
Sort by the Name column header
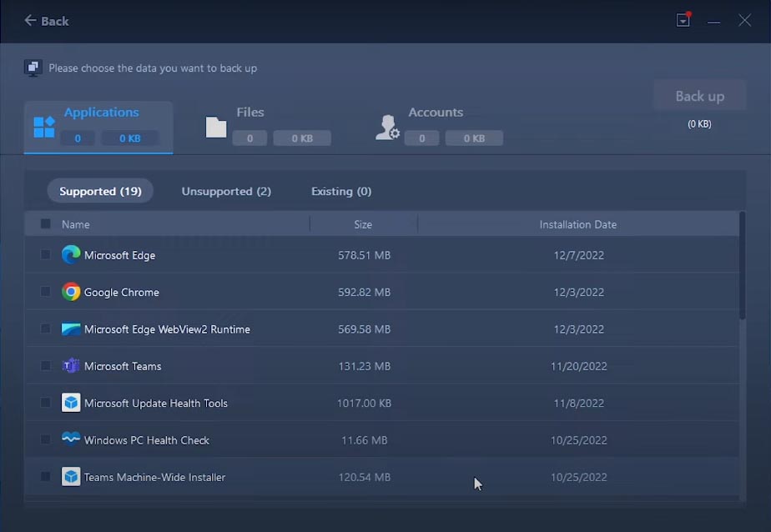pos(75,224)
